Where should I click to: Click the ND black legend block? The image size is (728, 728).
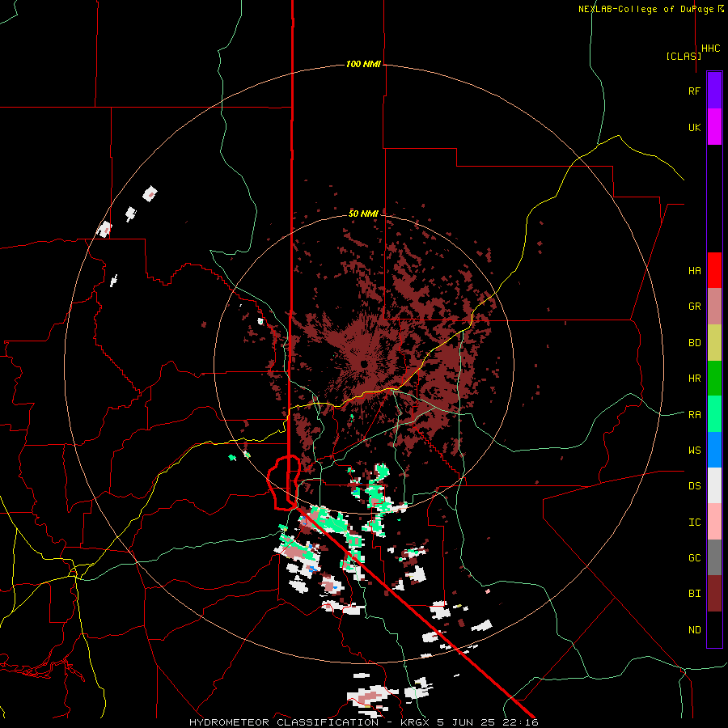coord(714,629)
